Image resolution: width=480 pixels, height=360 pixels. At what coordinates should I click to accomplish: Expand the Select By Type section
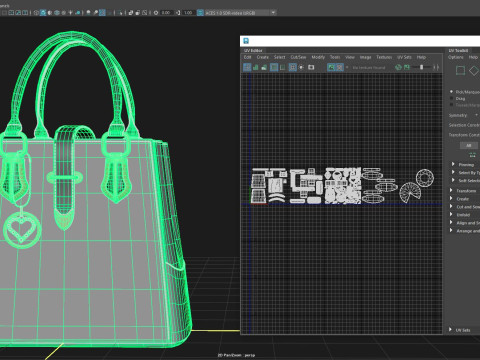click(453, 172)
